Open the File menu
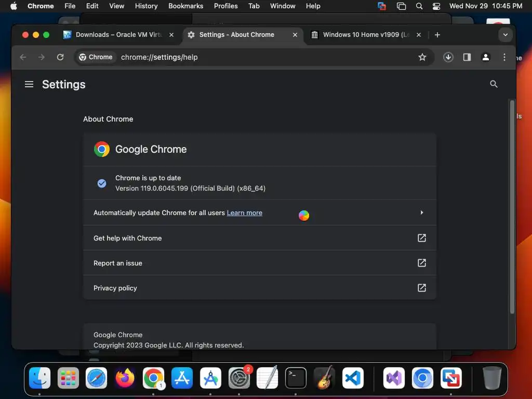The image size is (532, 399). click(x=70, y=6)
